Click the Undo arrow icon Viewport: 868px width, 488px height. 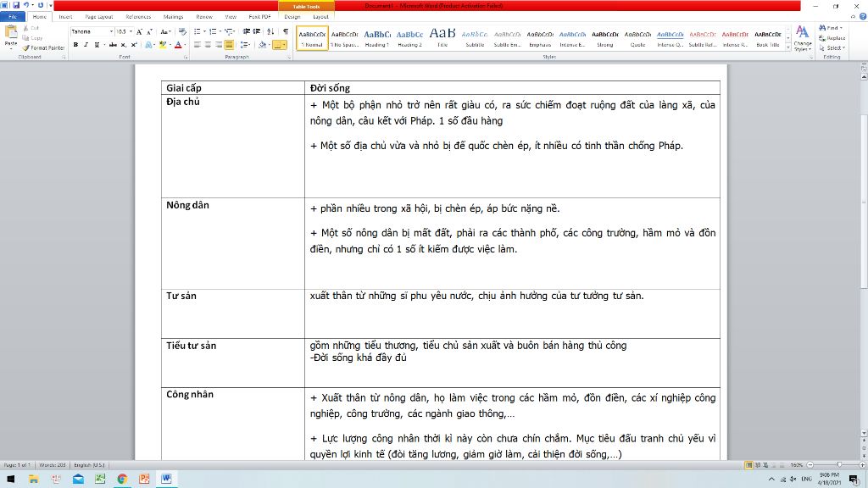[26, 5]
